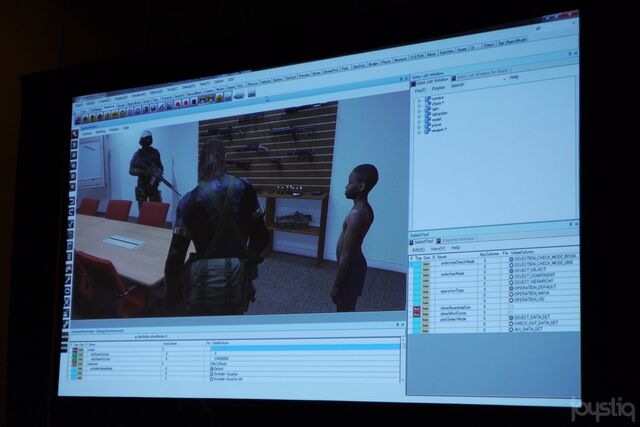Click the model node's blue icon
The height and width of the screenshot is (427, 640).
pyautogui.click(x=427, y=120)
